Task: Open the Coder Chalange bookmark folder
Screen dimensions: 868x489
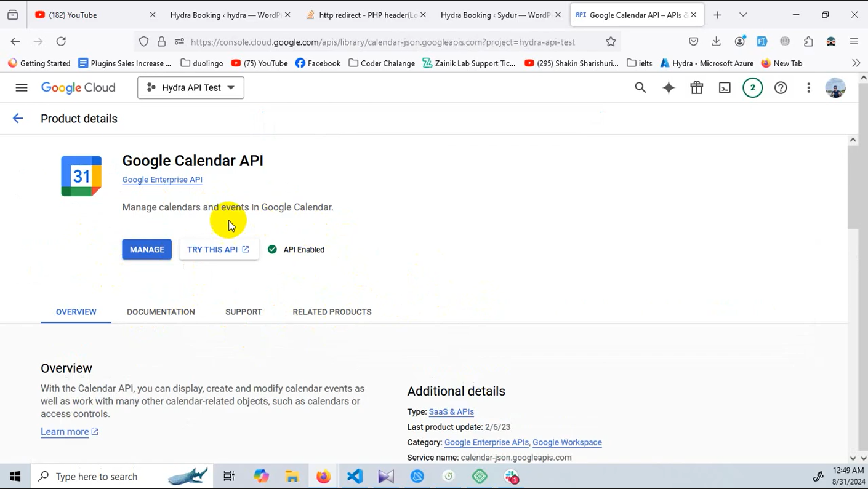Action: point(382,63)
